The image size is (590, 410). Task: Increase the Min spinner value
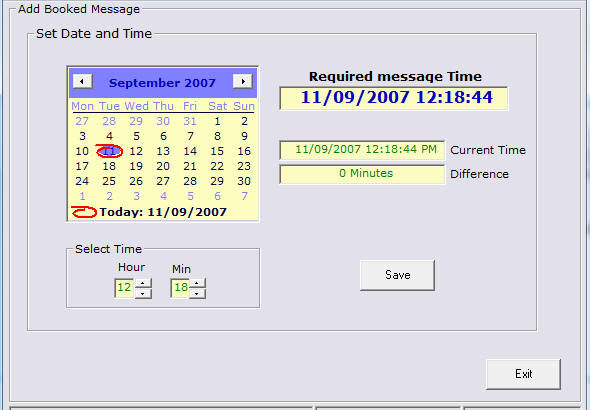(197, 283)
